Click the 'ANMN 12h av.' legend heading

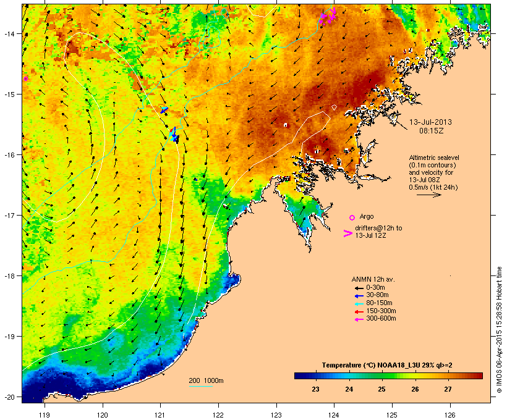click(373, 279)
